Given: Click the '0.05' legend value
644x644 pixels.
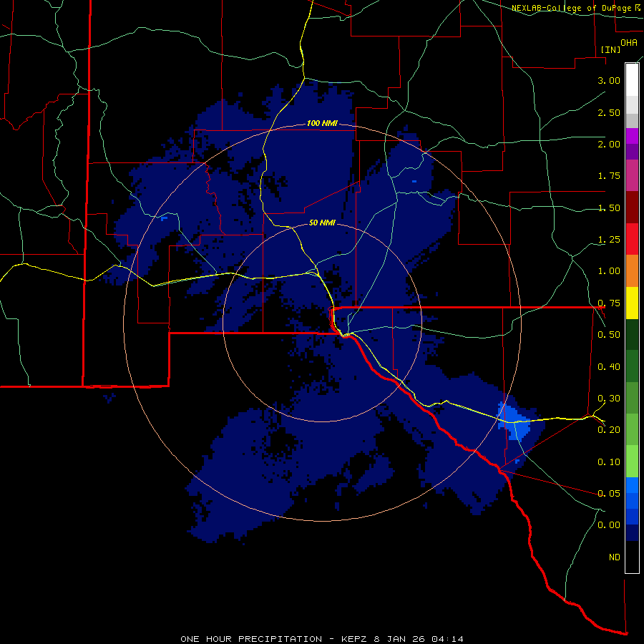Looking at the screenshot, I should 609,493.
